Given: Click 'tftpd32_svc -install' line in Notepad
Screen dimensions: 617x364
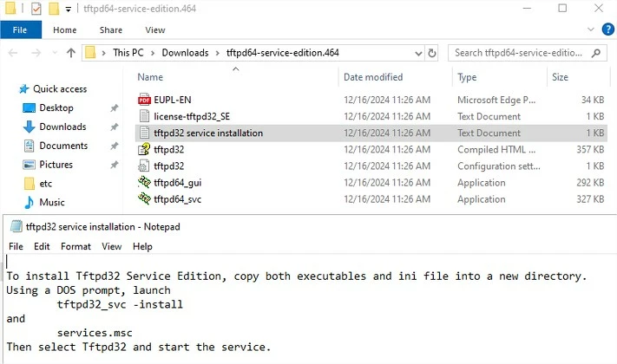Looking at the screenshot, I should coord(120,305).
